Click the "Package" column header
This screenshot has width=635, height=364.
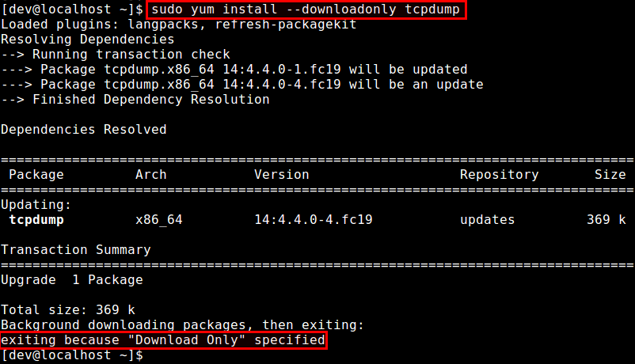coord(36,175)
